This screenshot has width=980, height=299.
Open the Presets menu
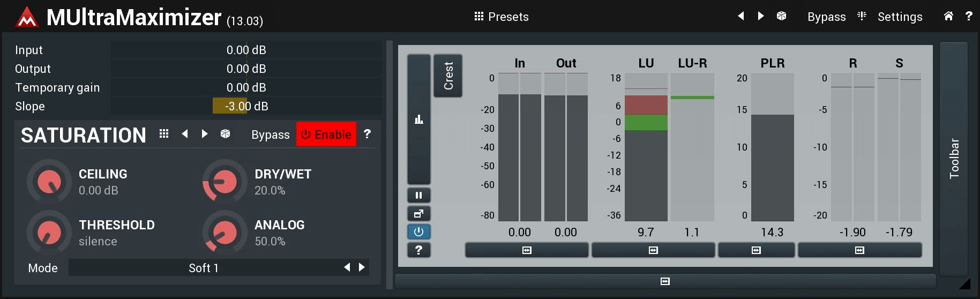pos(502,17)
